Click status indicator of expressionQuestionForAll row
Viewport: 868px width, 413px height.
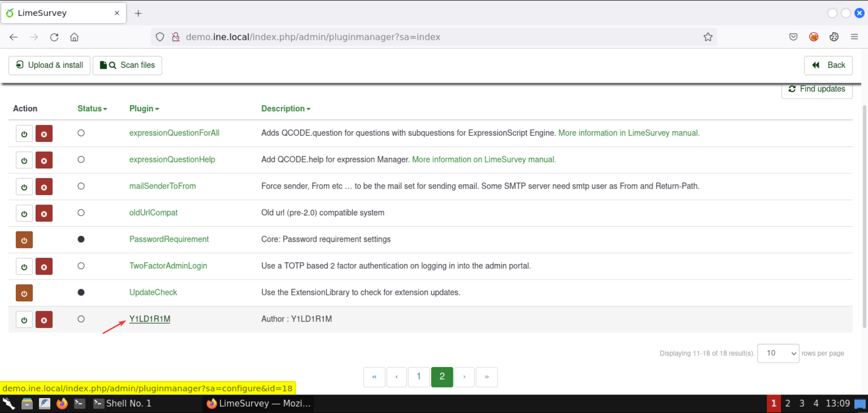pyautogui.click(x=81, y=133)
